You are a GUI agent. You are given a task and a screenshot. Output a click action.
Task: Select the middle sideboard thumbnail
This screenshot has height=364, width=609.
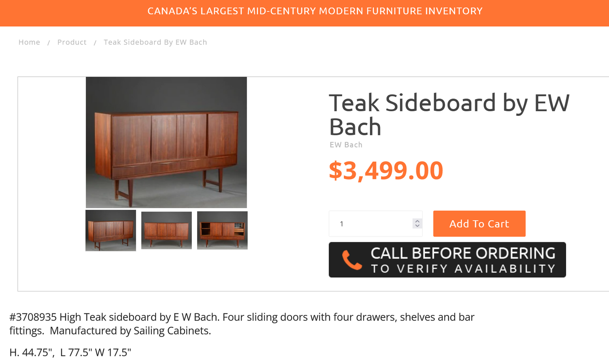click(x=166, y=230)
